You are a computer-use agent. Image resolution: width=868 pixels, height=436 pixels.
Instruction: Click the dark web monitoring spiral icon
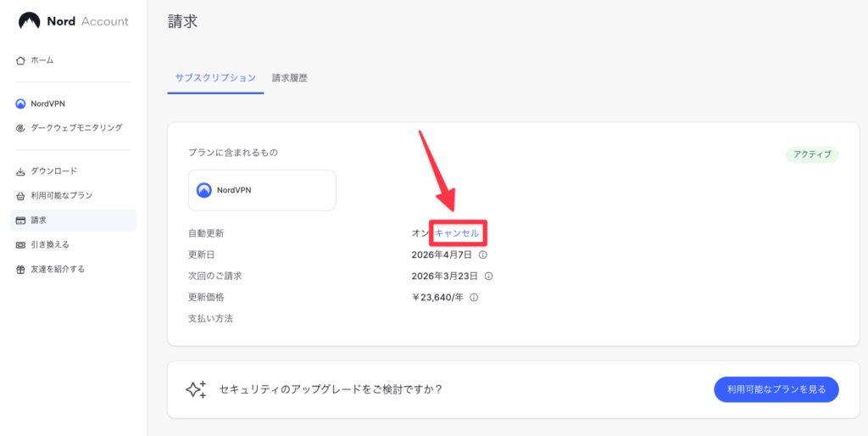(20, 128)
